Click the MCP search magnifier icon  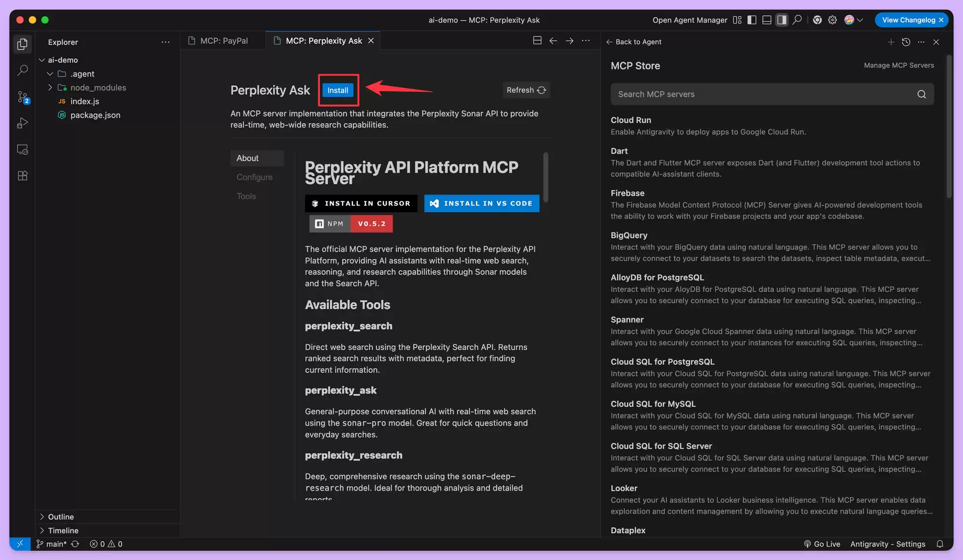coord(921,94)
